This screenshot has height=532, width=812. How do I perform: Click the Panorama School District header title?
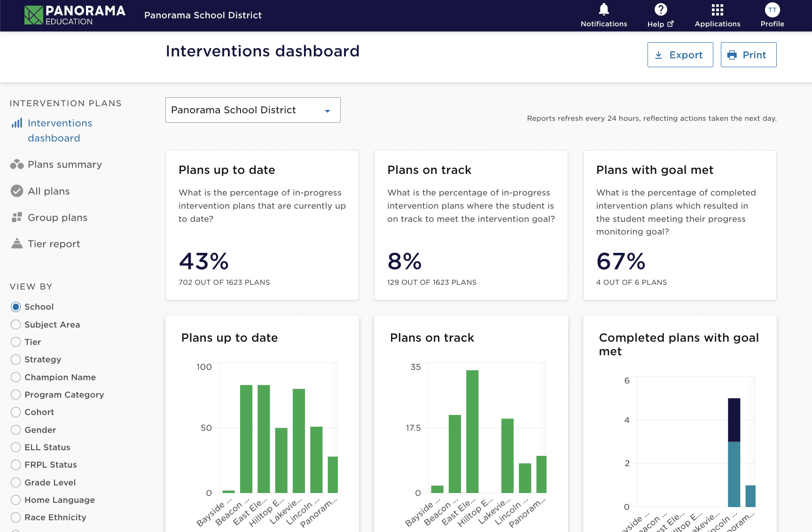(x=203, y=15)
